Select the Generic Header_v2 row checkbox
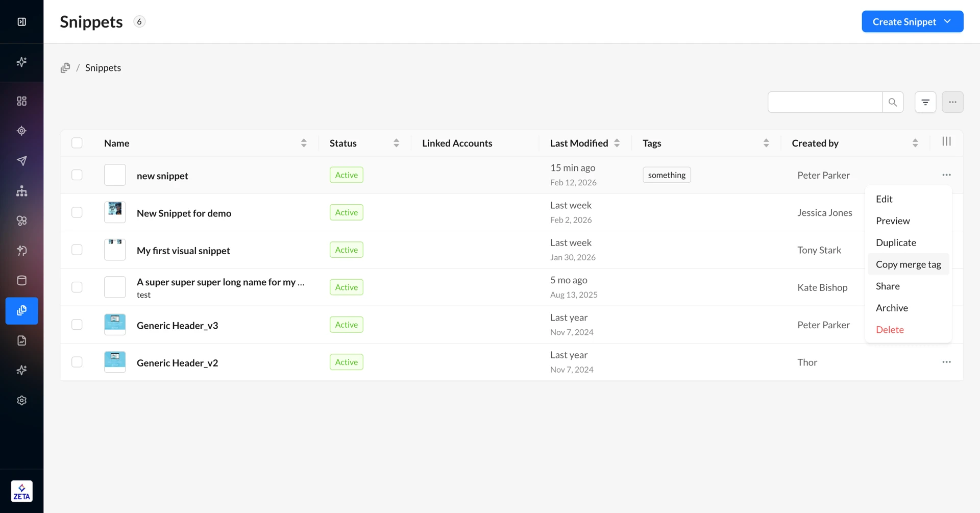 click(x=77, y=362)
